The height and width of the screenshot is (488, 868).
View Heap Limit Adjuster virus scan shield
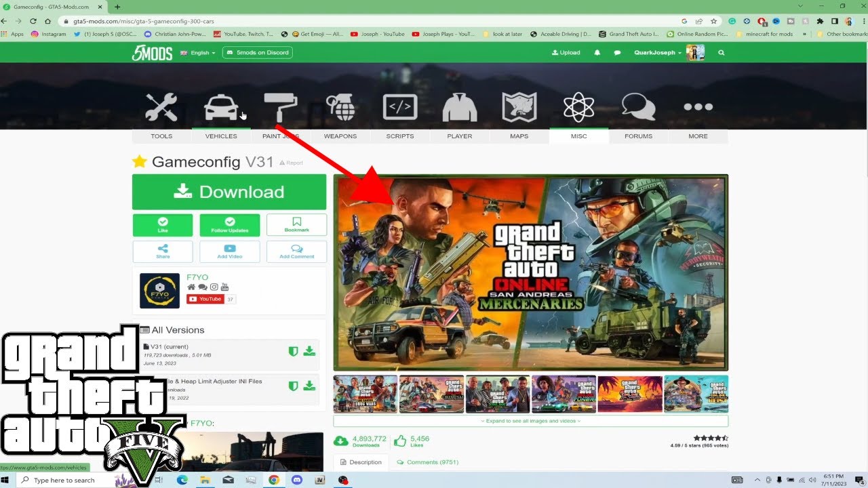point(294,386)
